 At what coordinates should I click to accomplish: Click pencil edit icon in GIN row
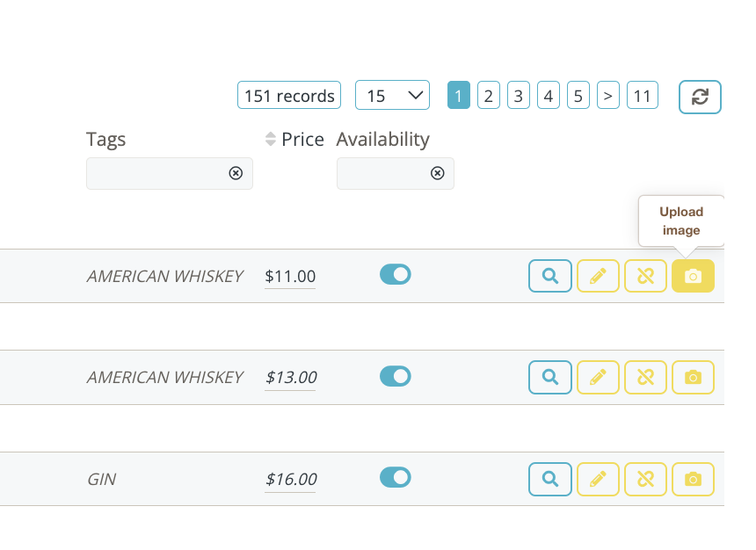[598, 479]
